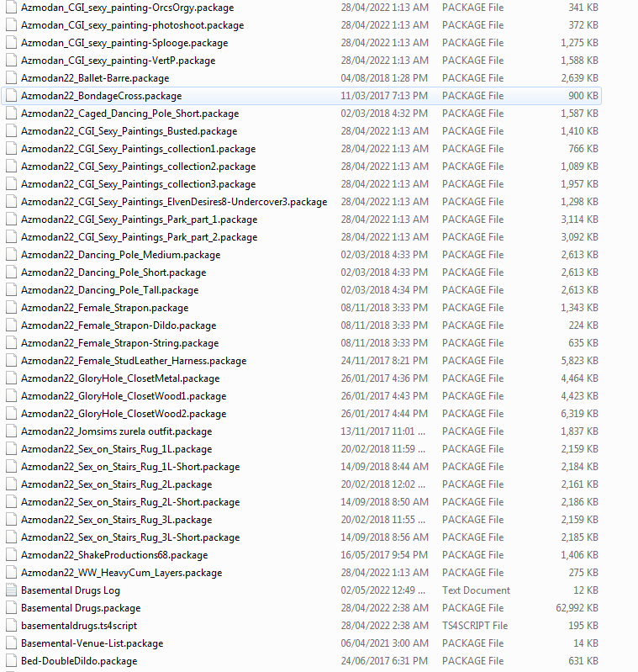
Task: Click the icon of Azmodan22_GloryHole_ClosetMetal.package
Action: pos(12,378)
